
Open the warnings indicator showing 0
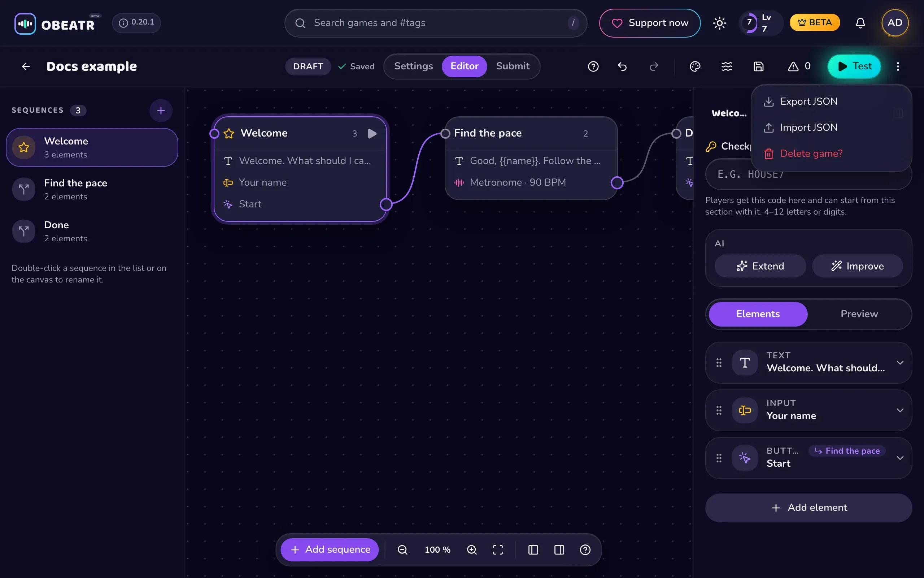(799, 66)
